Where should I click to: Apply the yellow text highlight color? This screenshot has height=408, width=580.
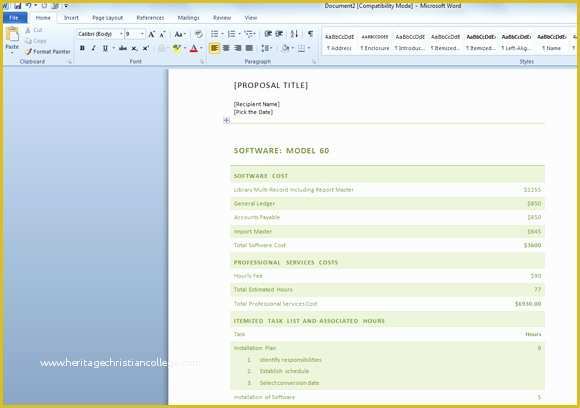click(176, 48)
